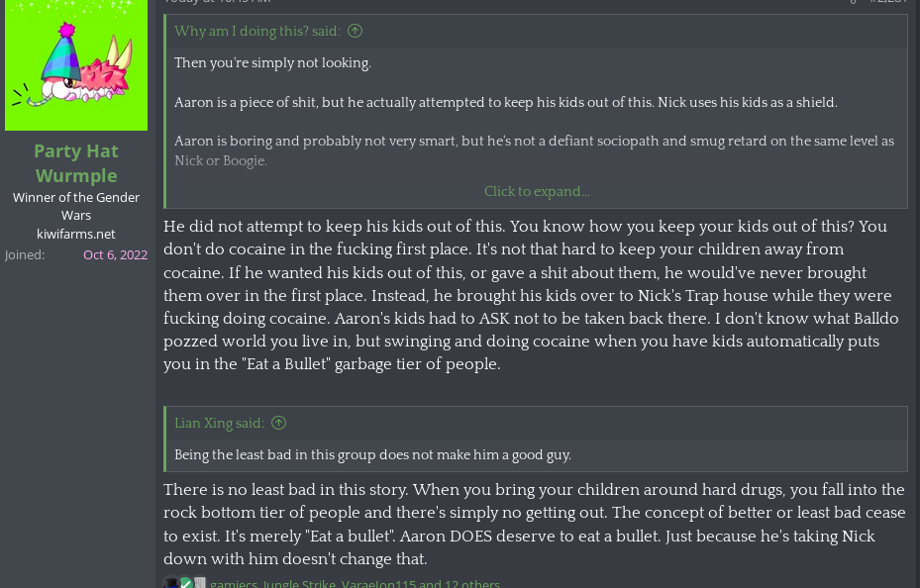Follow the 'Why am I doing this? said:' quote link

(x=256, y=32)
